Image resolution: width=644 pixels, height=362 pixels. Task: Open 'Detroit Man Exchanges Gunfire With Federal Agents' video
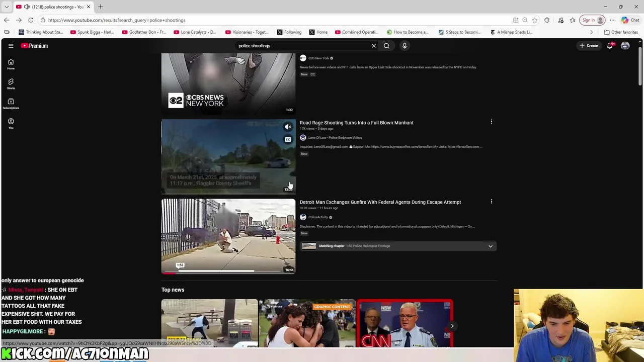[380, 202]
